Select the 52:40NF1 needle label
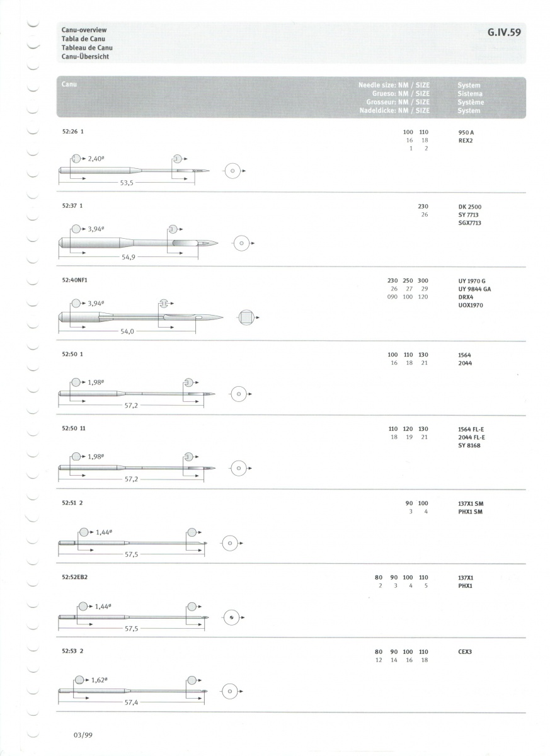Viewport: 550px width, 756px height. coord(79,280)
